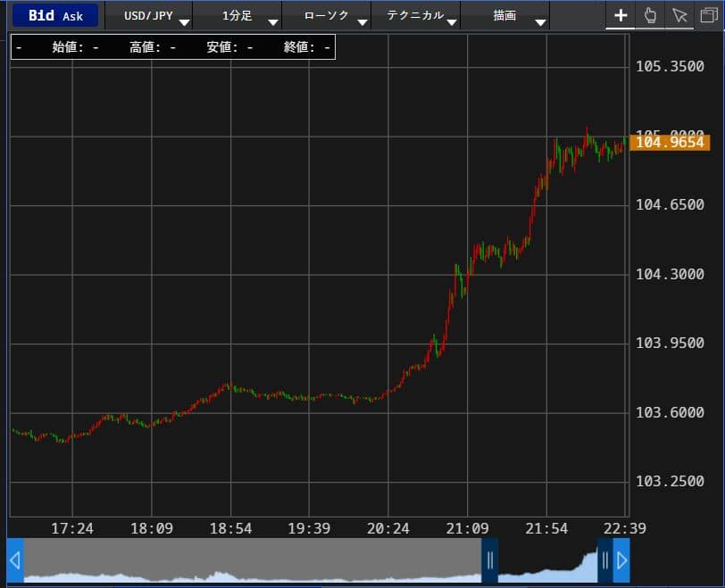This screenshot has height=588, width=725.
Task: Open the USD/JPY currency pair dropdown
Action: [x=149, y=16]
